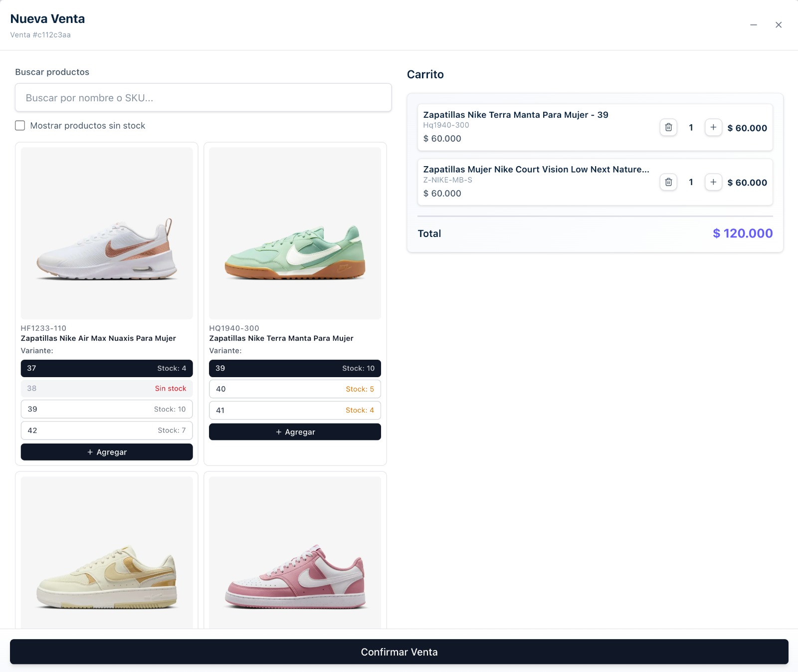Click the Zapatillas Nike Terra Manta cart item title
Image resolution: width=798 pixels, height=672 pixels.
(515, 115)
